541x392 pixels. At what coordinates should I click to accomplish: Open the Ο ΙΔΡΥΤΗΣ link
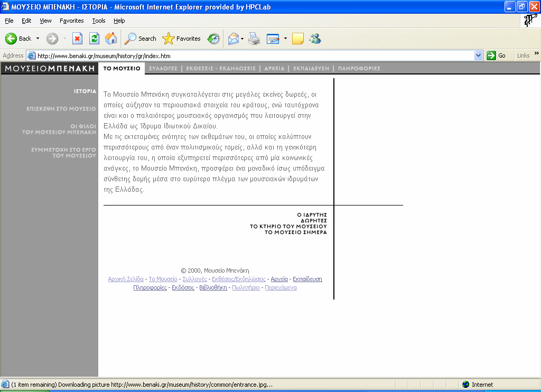[312, 214]
